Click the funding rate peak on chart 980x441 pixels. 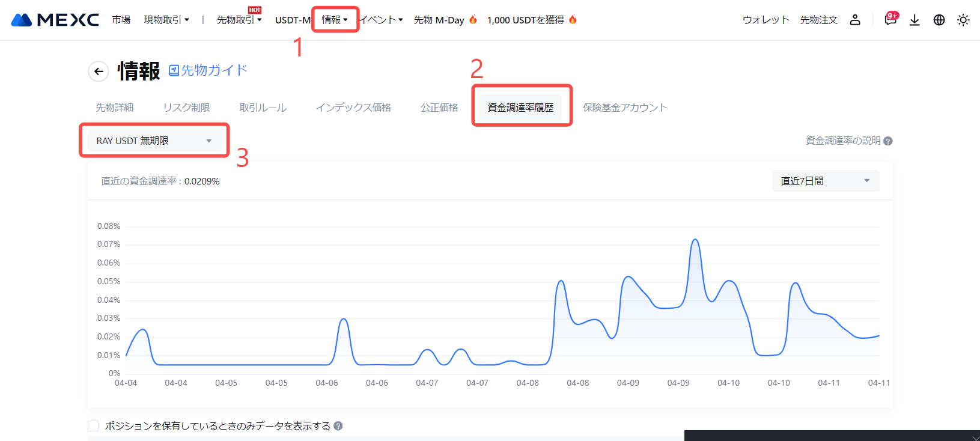tap(695, 240)
